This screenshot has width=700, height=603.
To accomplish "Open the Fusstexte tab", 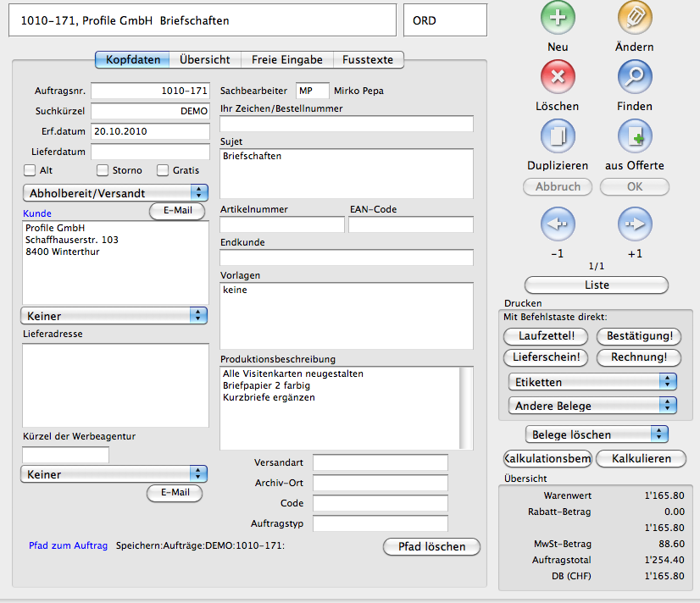I will [368, 59].
